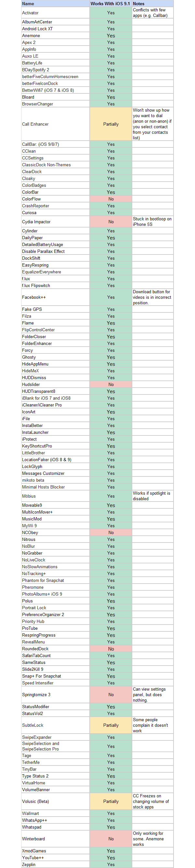Select the Cydia Impactor row name

(x=36, y=222)
